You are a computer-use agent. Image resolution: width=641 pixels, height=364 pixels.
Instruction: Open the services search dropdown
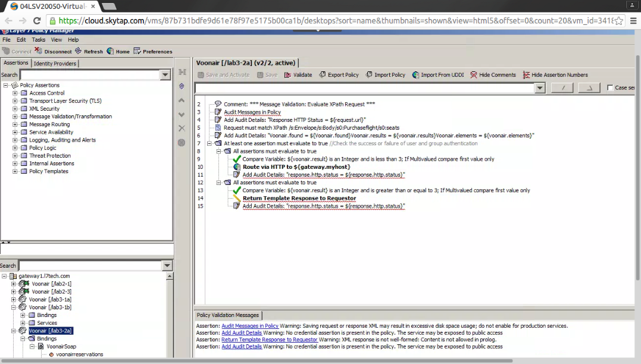pos(167,265)
